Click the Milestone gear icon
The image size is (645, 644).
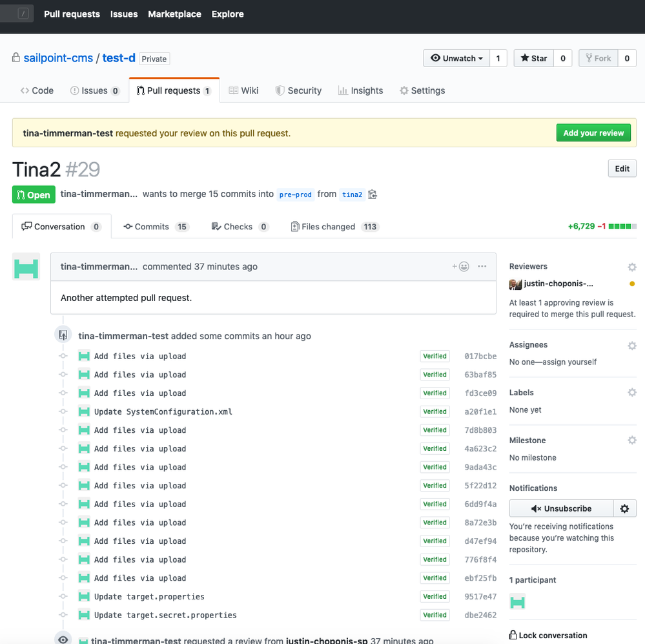631,441
